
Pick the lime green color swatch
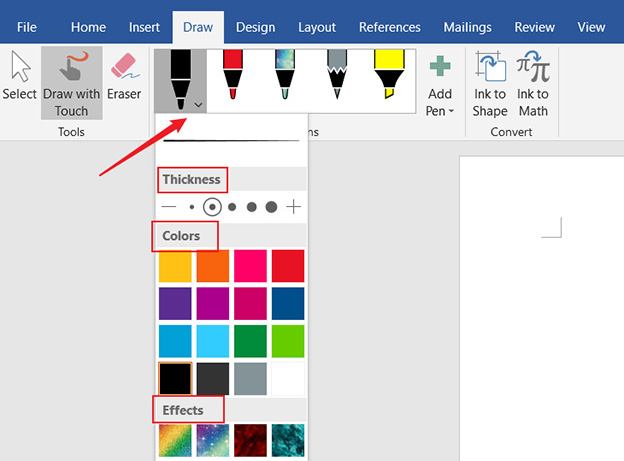(288, 341)
